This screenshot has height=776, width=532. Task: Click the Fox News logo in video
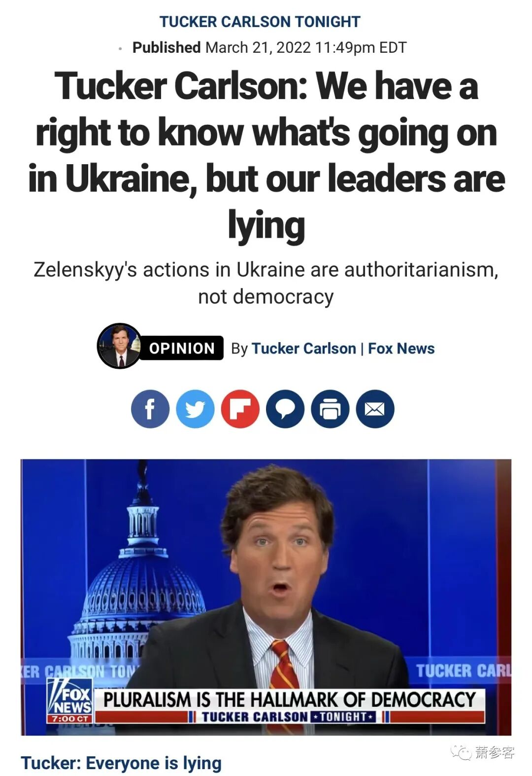click(69, 701)
